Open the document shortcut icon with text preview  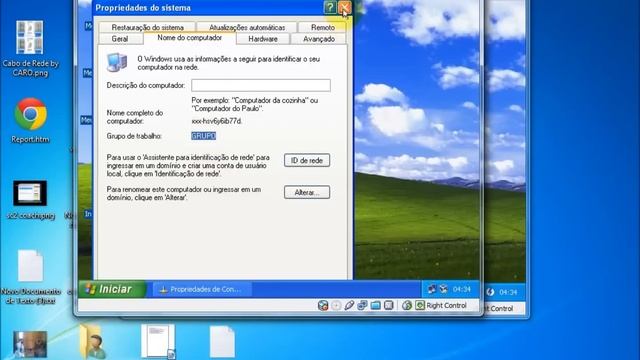pyautogui.click(x=158, y=341)
